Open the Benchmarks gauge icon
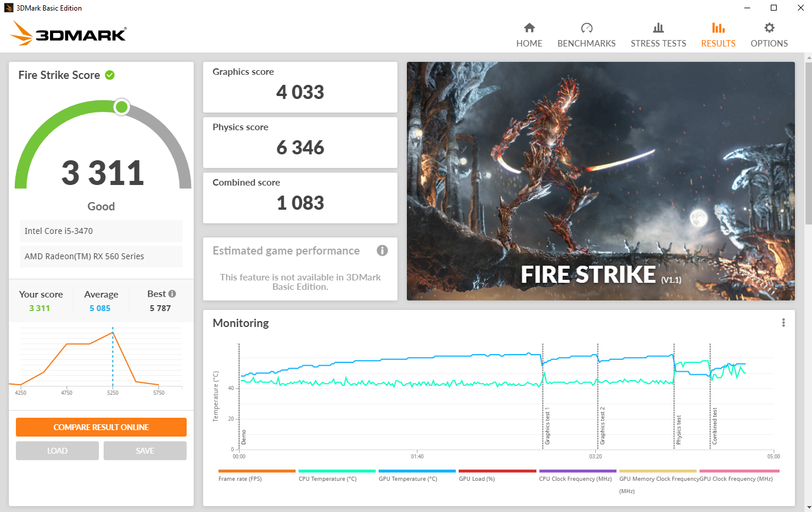The height and width of the screenshot is (512, 812). click(586, 28)
